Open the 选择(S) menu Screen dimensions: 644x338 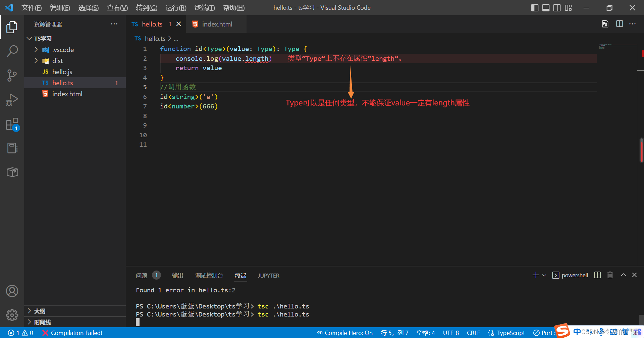click(89, 8)
